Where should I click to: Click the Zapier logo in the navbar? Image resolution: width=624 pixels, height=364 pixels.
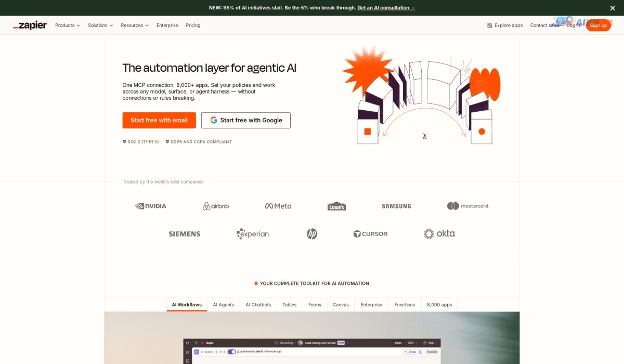(30, 25)
